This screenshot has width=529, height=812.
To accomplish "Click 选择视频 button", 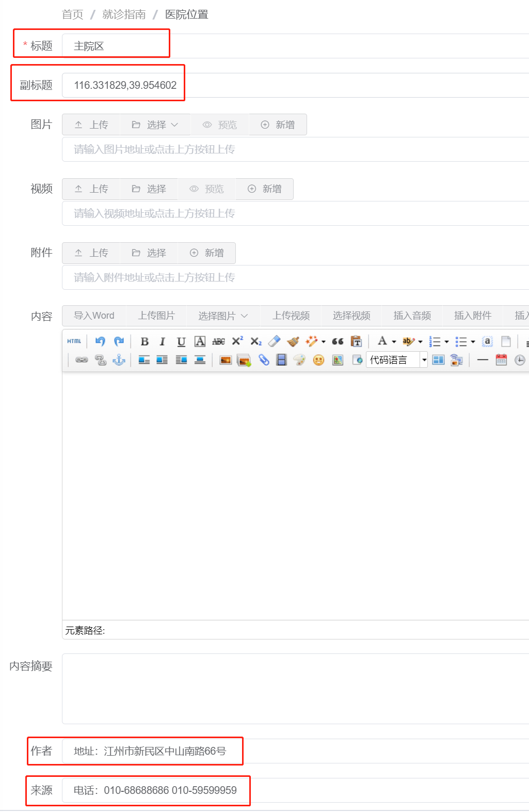I will pos(351,316).
